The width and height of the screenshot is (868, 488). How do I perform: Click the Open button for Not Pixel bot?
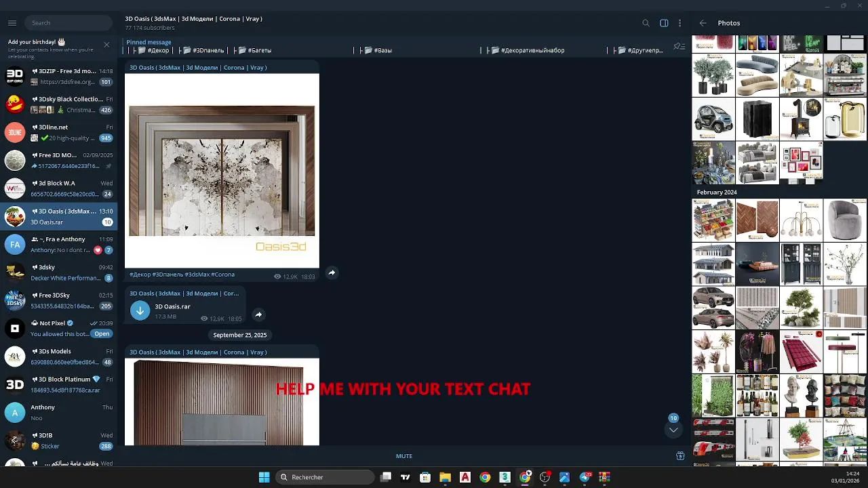click(x=102, y=334)
